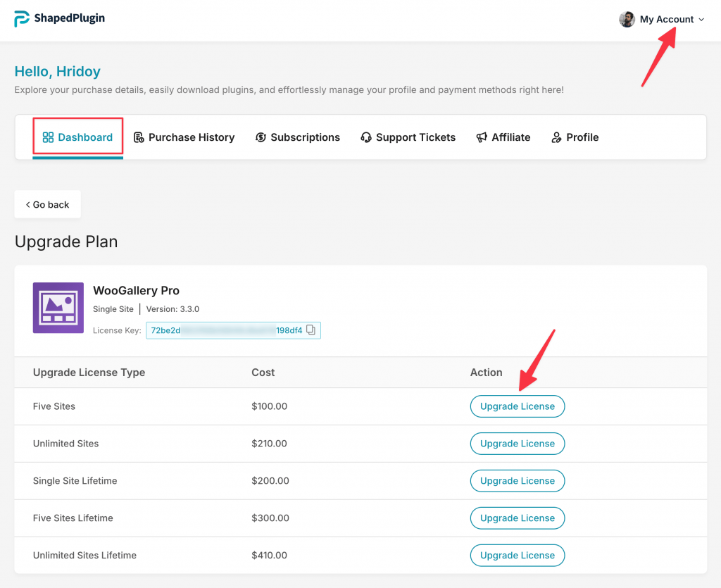Open the user avatar picture
721x588 pixels.
627,19
